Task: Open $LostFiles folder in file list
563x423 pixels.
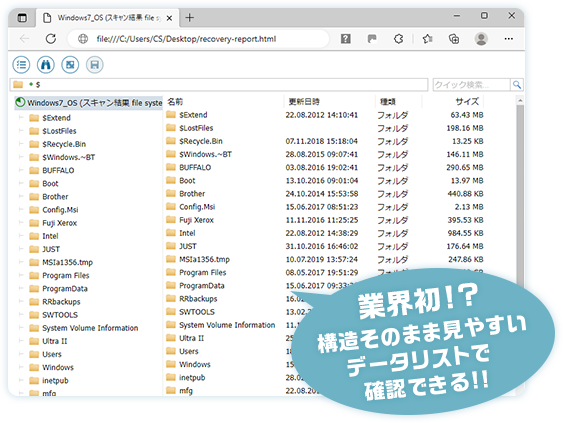Action: (x=196, y=128)
